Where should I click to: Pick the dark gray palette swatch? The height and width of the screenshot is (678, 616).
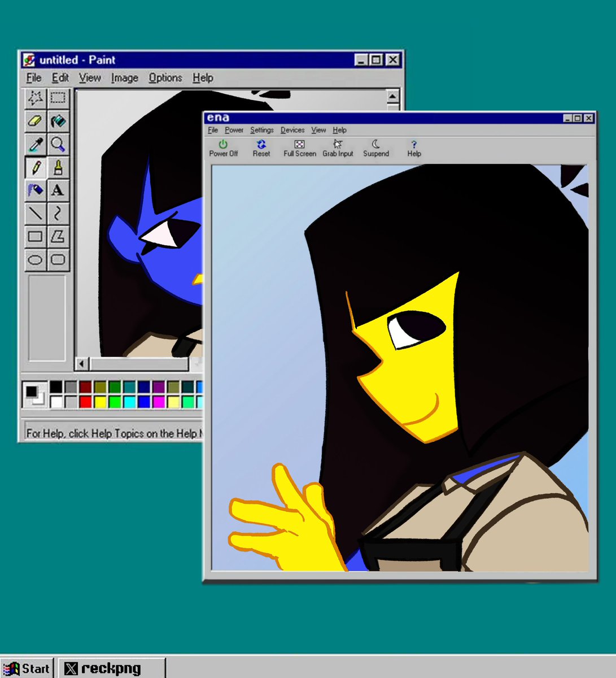[71, 387]
